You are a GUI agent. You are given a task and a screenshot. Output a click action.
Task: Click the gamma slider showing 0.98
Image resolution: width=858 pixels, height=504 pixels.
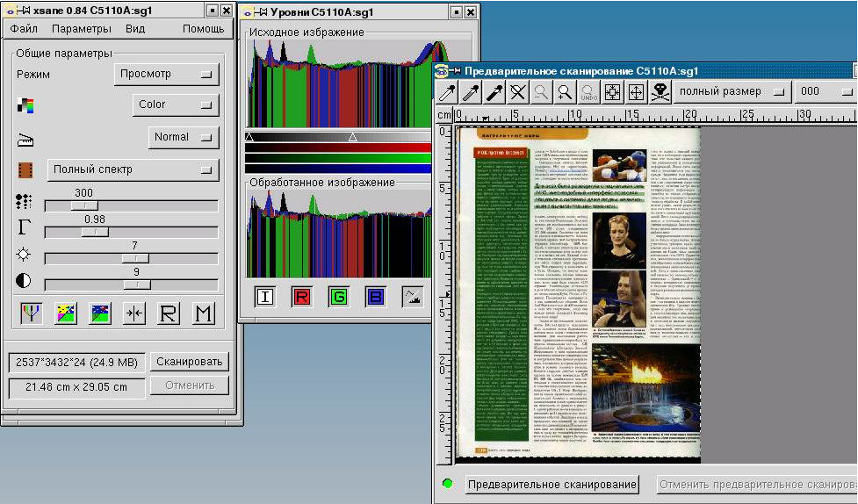95,232
